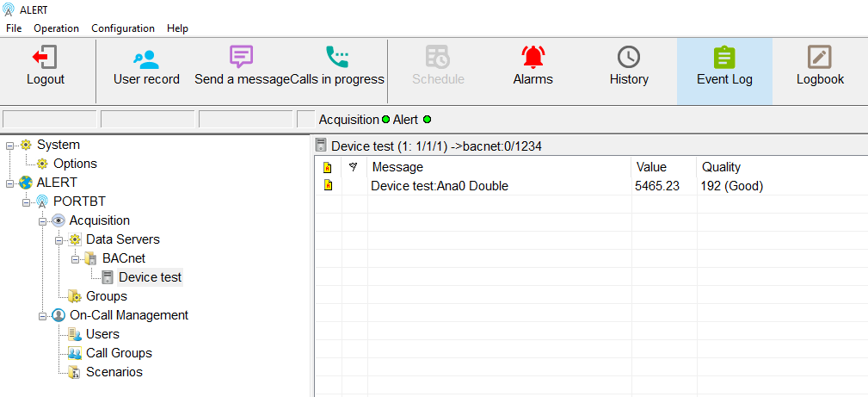Open the Logbook
The height and width of the screenshot is (397, 868).
click(819, 58)
